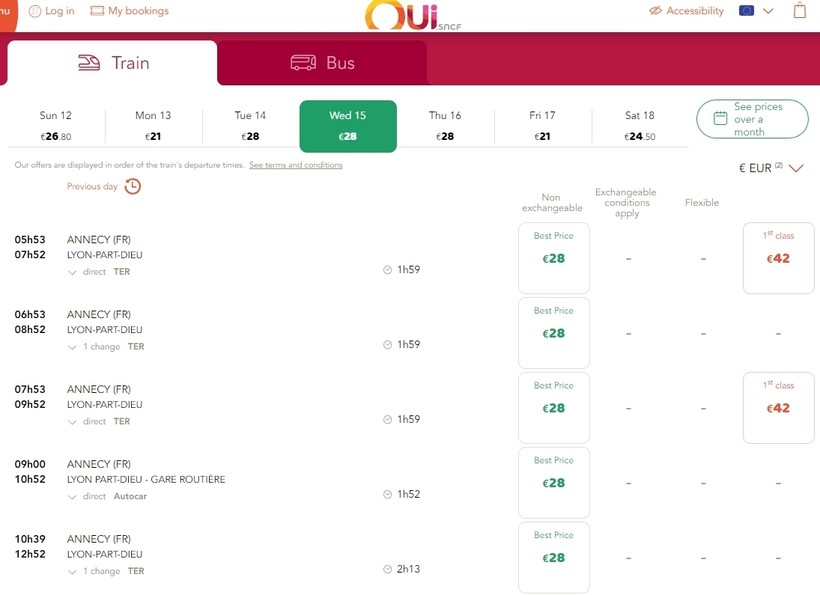Switch to the Train tab
This screenshot has height=595, width=820.
(112, 63)
